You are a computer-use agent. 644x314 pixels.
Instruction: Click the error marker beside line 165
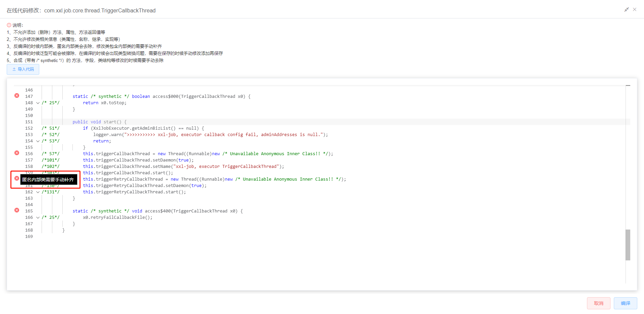tap(17, 210)
